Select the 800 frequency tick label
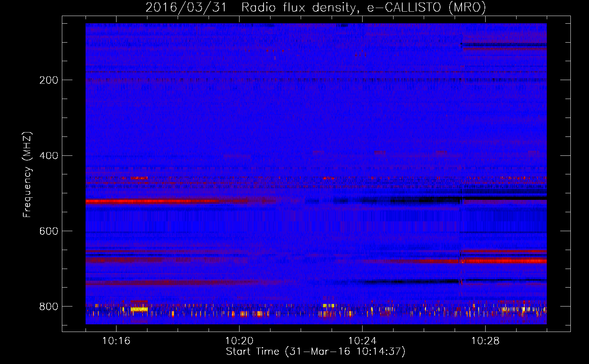The image size is (589, 364). (x=49, y=307)
